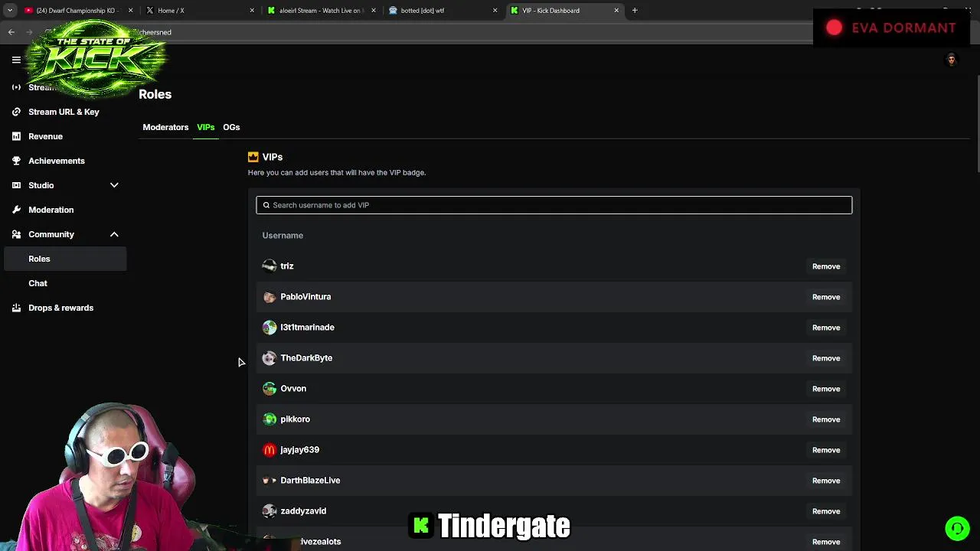This screenshot has width=980, height=551.
Task: Click Ovvon's avatar icon
Action: pyautogui.click(x=269, y=388)
